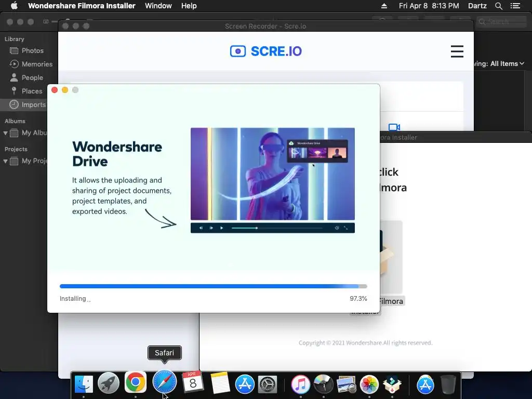Viewport: 532px width, 399px height.
Task: Click the 97.3% progress percentage text
Action: coord(358,299)
